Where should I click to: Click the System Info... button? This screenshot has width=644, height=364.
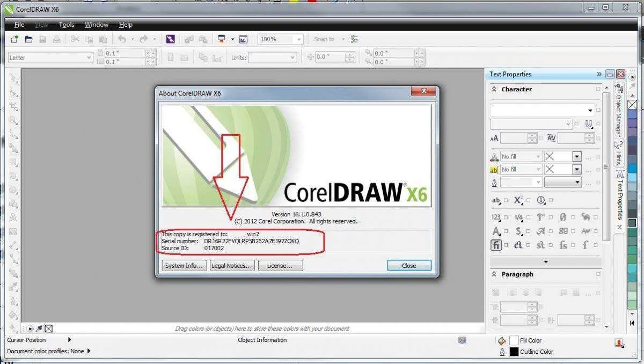184,265
